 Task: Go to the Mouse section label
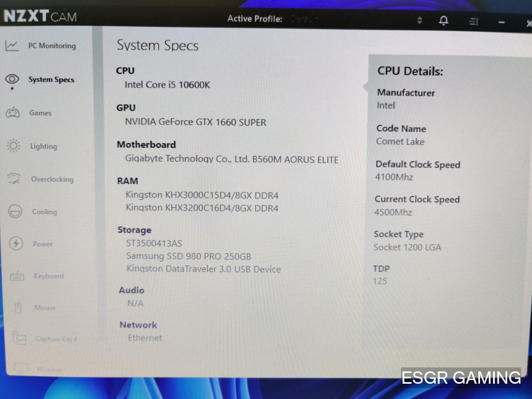45,308
